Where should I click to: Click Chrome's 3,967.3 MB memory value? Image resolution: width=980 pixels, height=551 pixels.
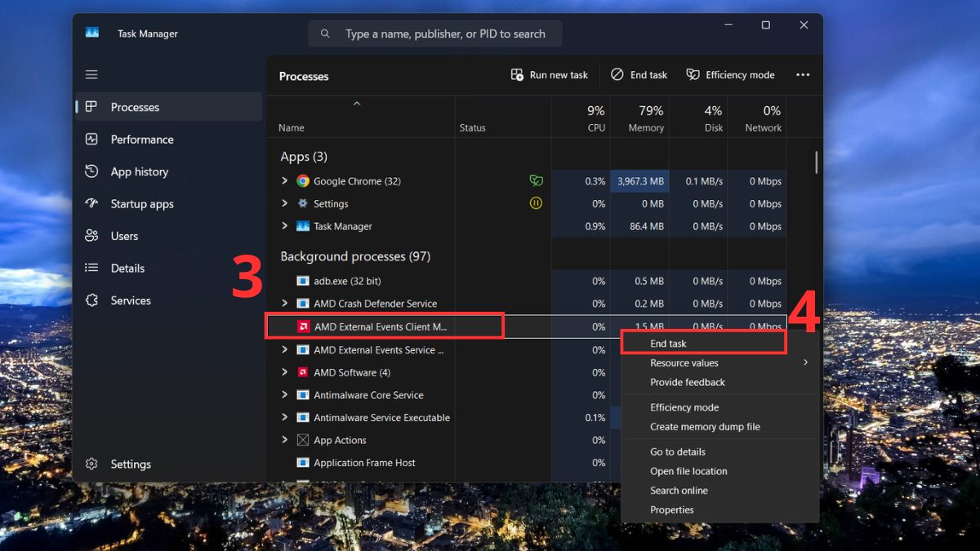[x=640, y=181]
